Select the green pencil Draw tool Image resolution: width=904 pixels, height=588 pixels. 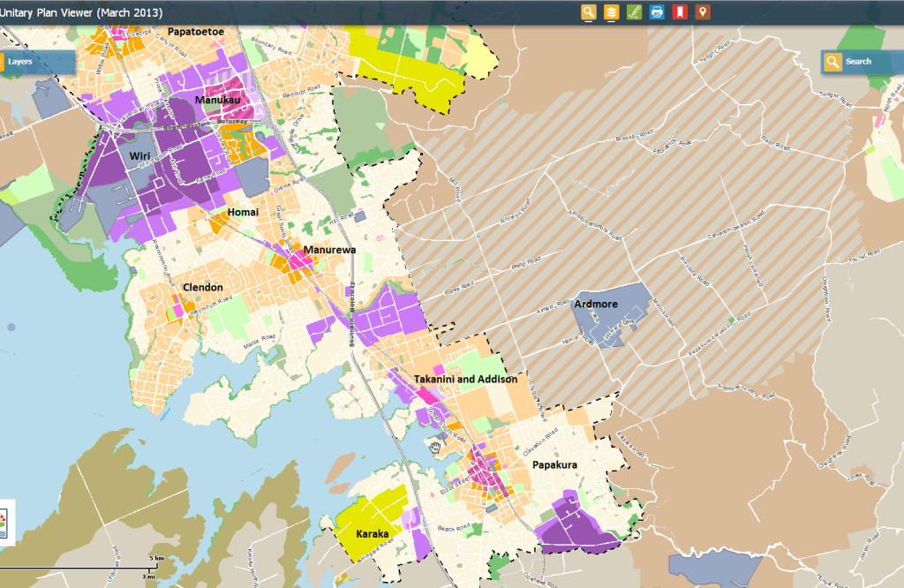coord(634,12)
